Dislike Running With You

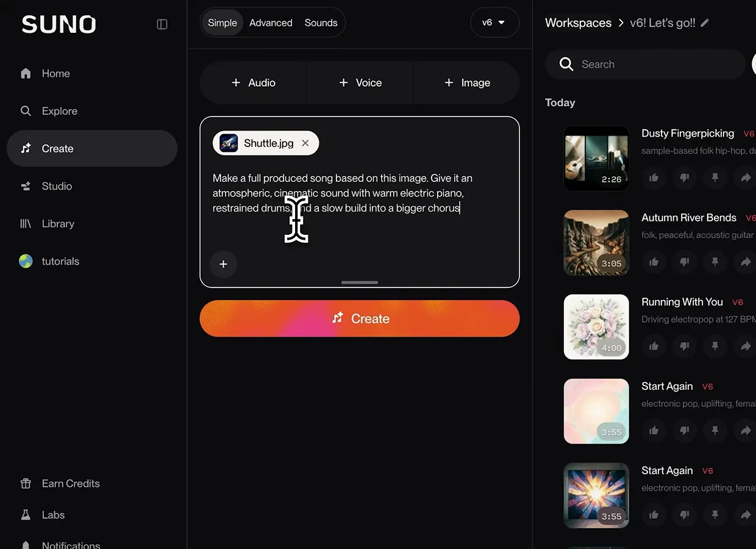coord(685,346)
